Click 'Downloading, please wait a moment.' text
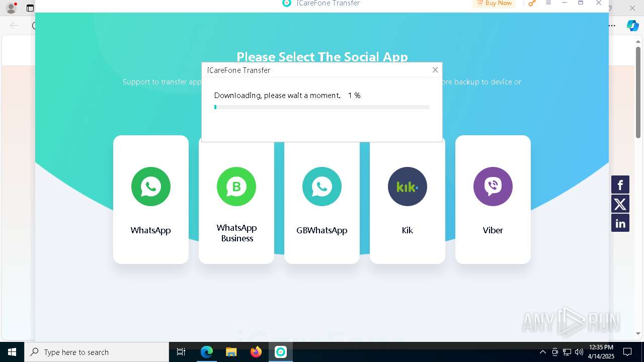 (x=277, y=96)
